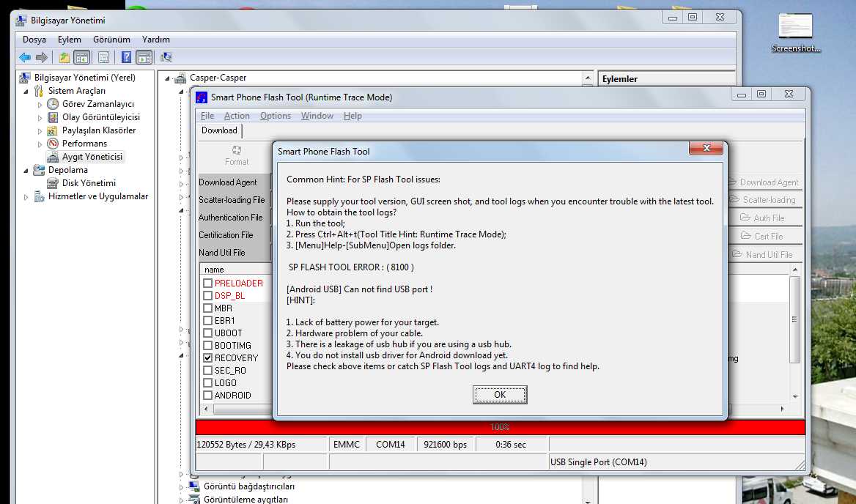Click scan for hardware changes icon
Screen dimensions: 856x504
pyautogui.click(x=166, y=56)
